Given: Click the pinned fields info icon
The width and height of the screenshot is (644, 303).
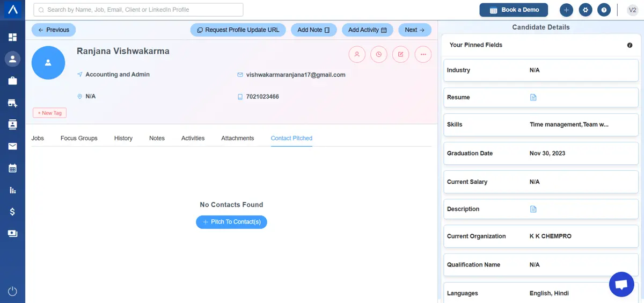Looking at the screenshot, I should tap(630, 45).
